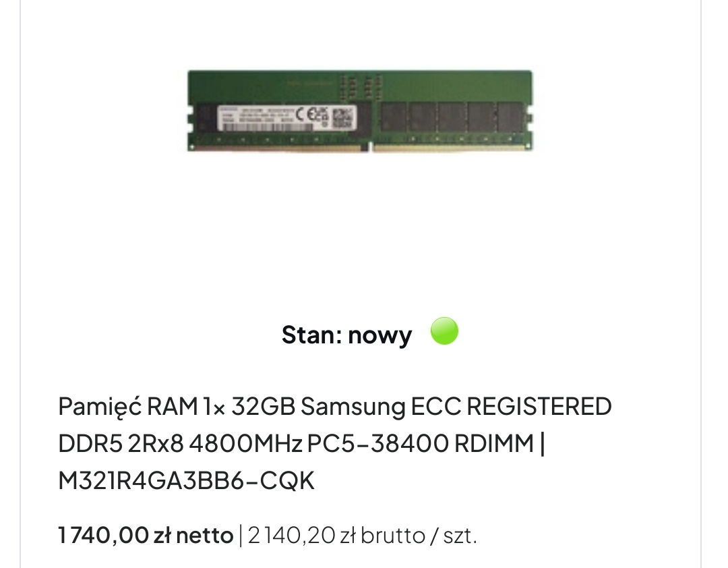
Task: Click the 'PC5-38400 RDIMM' text
Action: 420,443
